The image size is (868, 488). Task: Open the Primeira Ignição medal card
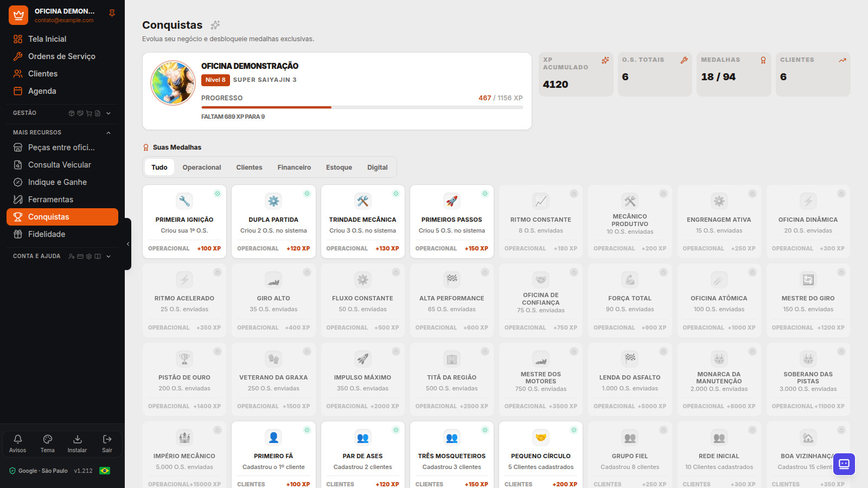click(x=184, y=222)
